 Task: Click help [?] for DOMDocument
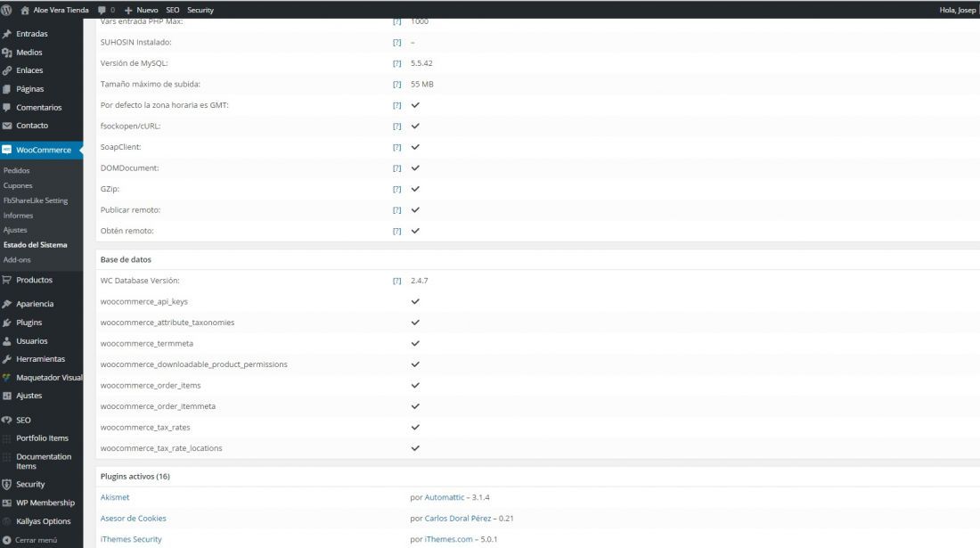396,168
